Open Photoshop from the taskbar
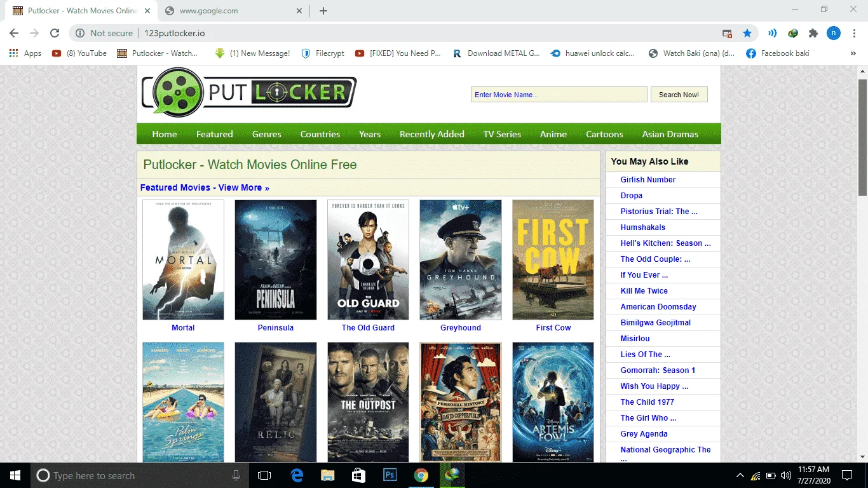Screen dimensions: 868x488 point(390,475)
